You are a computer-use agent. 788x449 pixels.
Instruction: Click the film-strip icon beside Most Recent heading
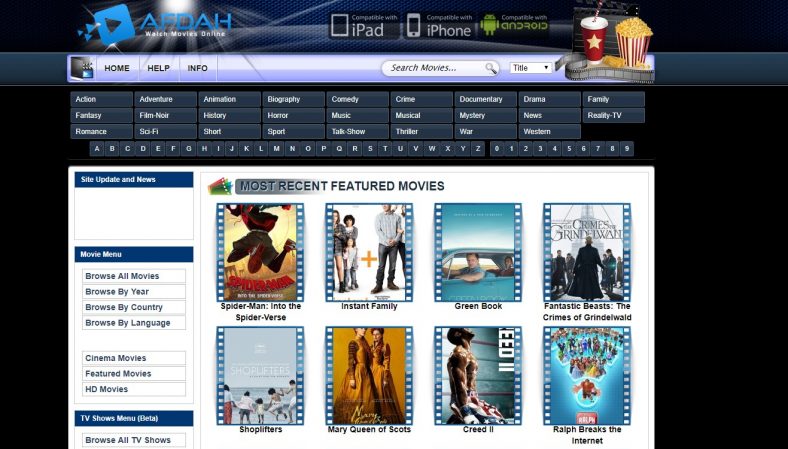pos(220,186)
